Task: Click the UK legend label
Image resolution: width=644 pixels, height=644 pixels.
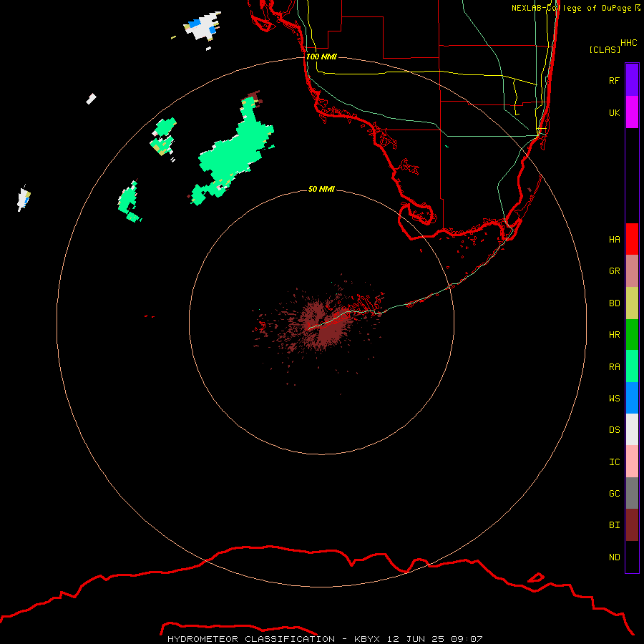Action: 614,112
